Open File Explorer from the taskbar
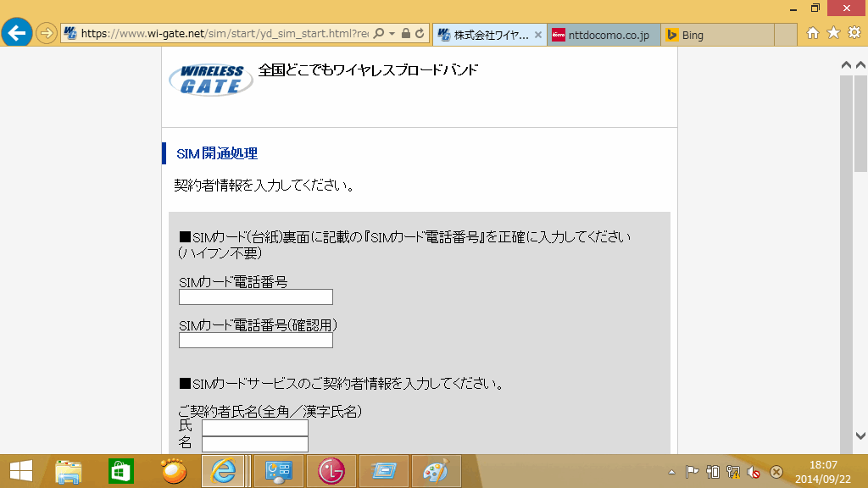 click(x=69, y=471)
